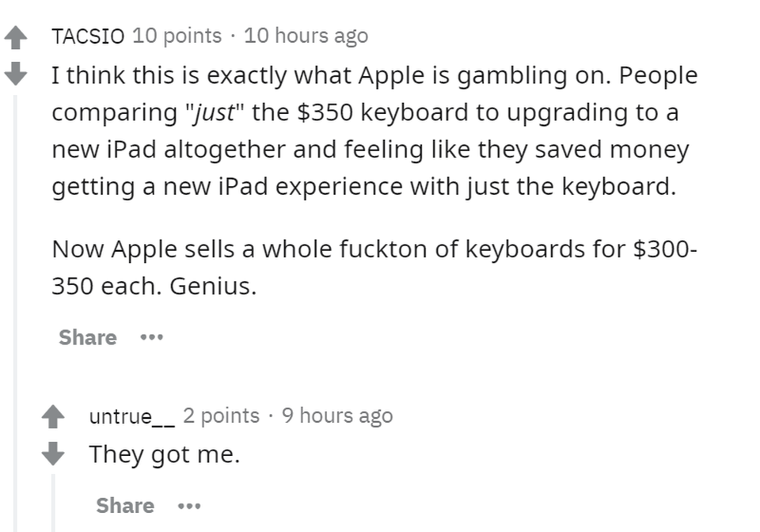Screen dimensions: 760x532
Task: Upvote the TACSIO comment
Action: [x=16, y=38]
